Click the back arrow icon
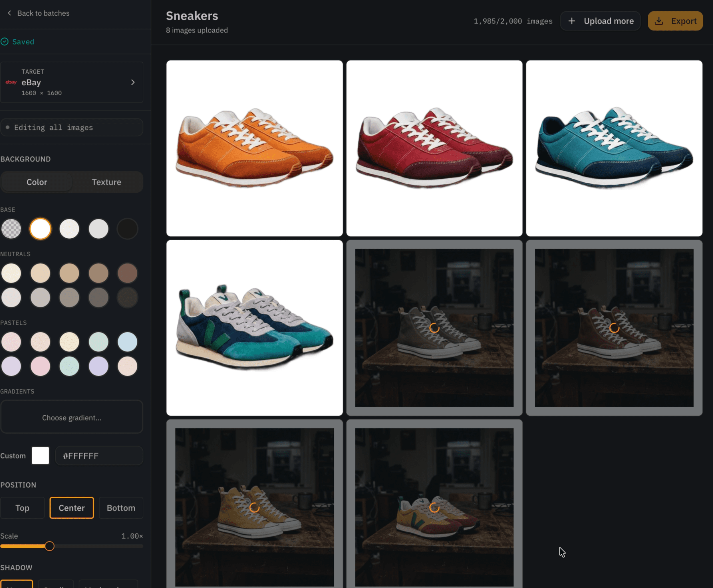Viewport: 713px width, 588px height. (x=9, y=13)
